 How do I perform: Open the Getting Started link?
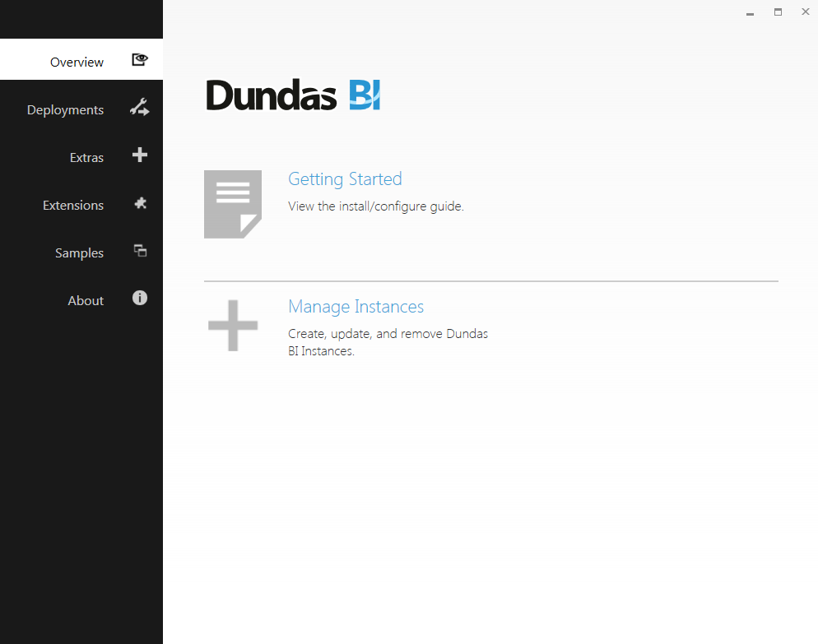click(x=345, y=179)
